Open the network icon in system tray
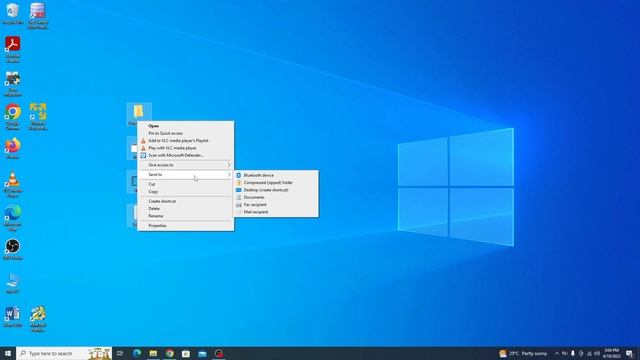This screenshot has height=360, width=640. 589,353
